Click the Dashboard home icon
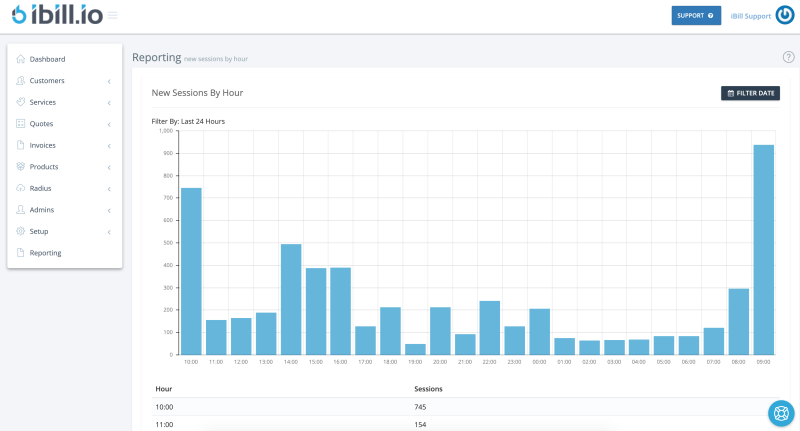Viewport: 800px width, 431px height. (20, 59)
